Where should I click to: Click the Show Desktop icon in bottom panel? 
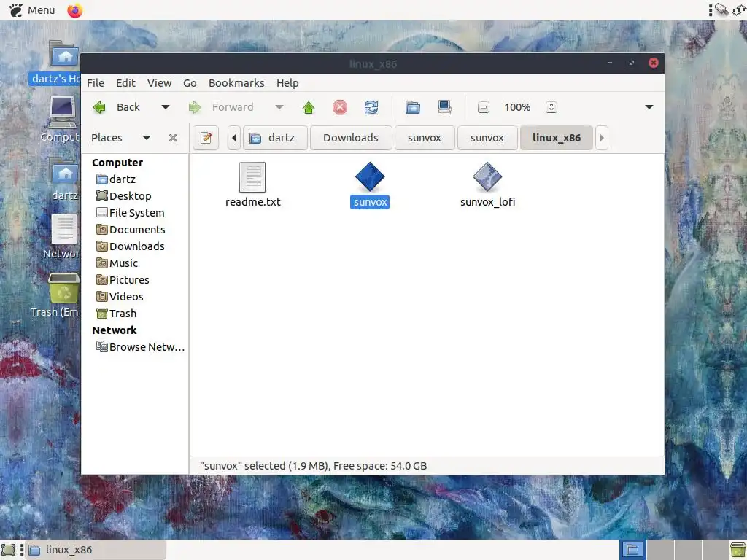tap(9, 550)
